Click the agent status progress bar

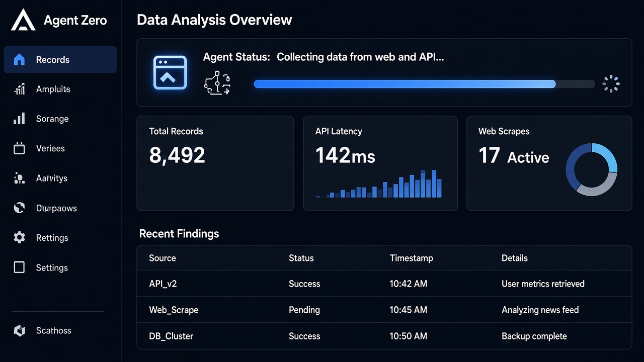coord(424,84)
